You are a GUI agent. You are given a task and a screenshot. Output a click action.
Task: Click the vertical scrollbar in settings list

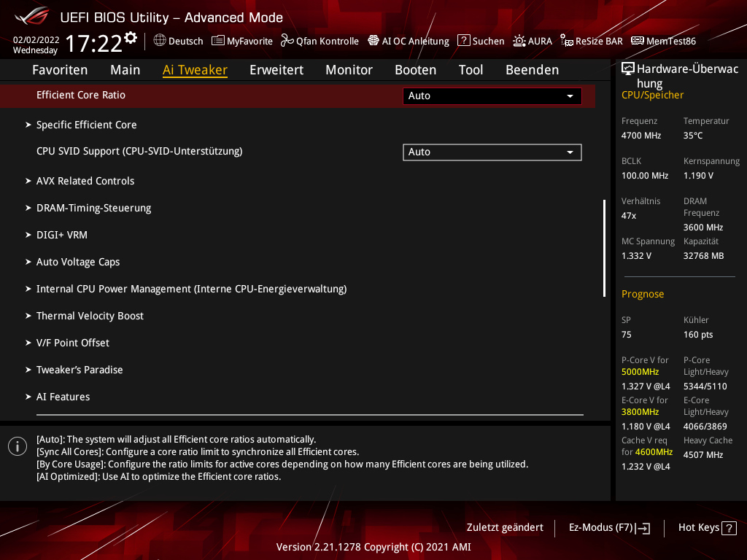604,248
